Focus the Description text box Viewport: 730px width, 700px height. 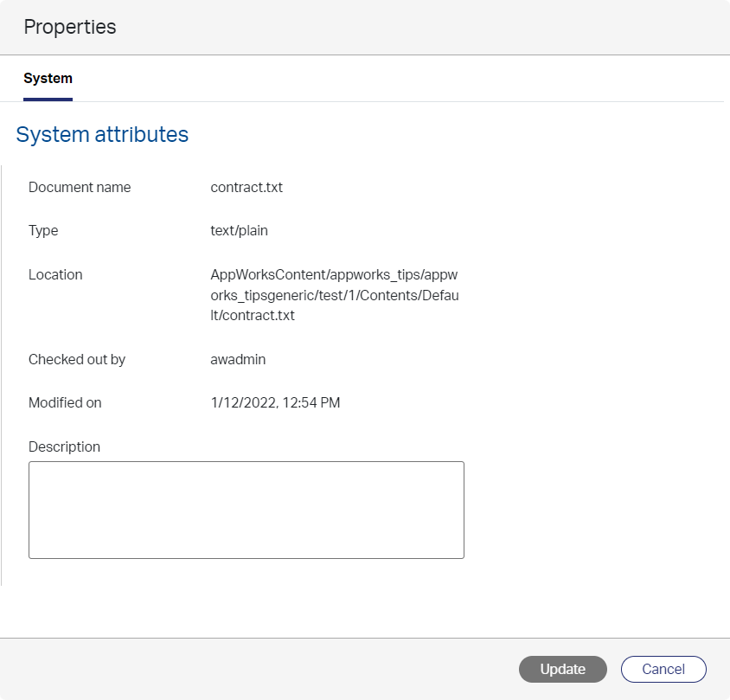click(x=247, y=510)
